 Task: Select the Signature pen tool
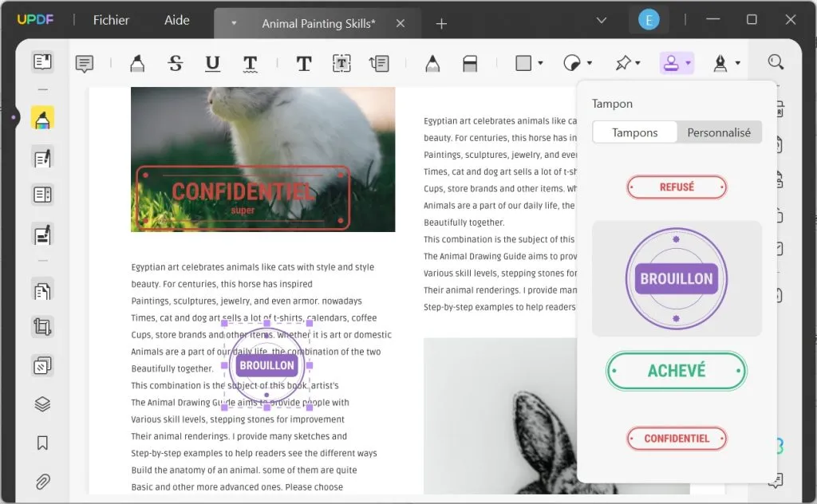720,64
